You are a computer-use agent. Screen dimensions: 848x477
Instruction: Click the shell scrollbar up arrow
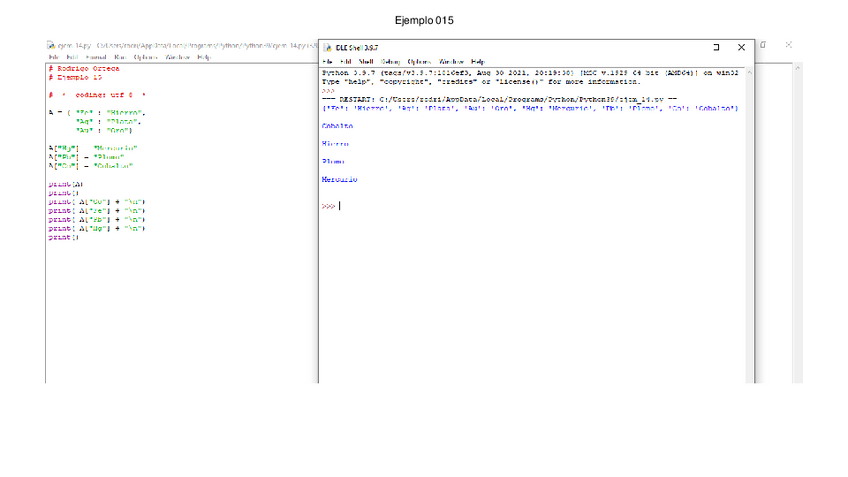point(750,71)
